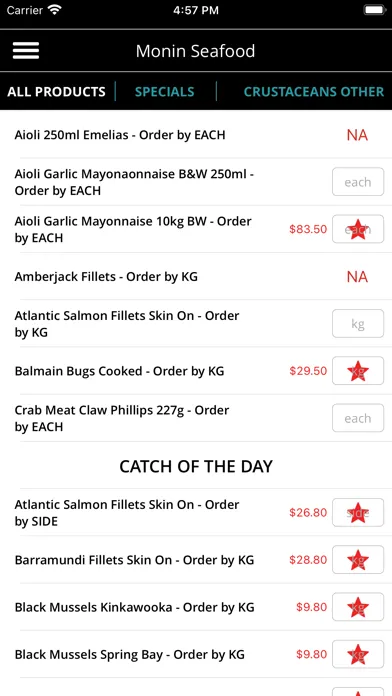
Task: Tap the $83.50 price label
Action: (308, 229)
